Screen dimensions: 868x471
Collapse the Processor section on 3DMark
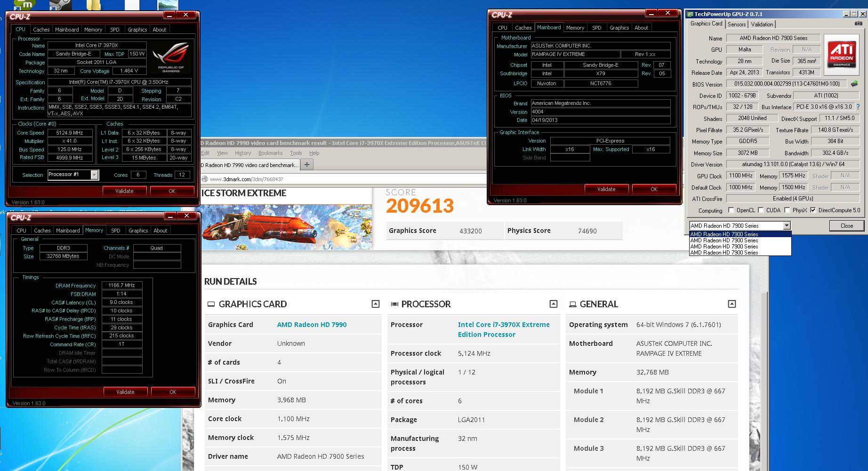554,304
